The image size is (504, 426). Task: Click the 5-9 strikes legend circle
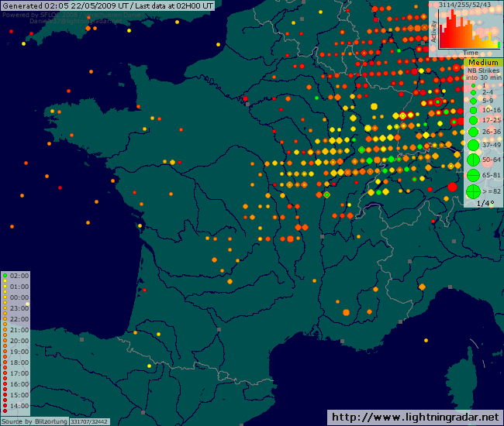click(472, 101)
